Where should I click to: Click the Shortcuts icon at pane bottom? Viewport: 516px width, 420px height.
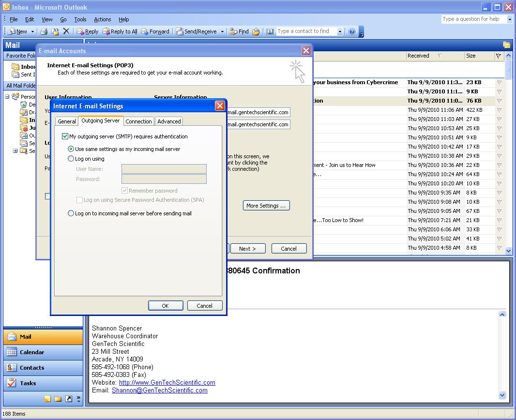click(x=68, y=399)
